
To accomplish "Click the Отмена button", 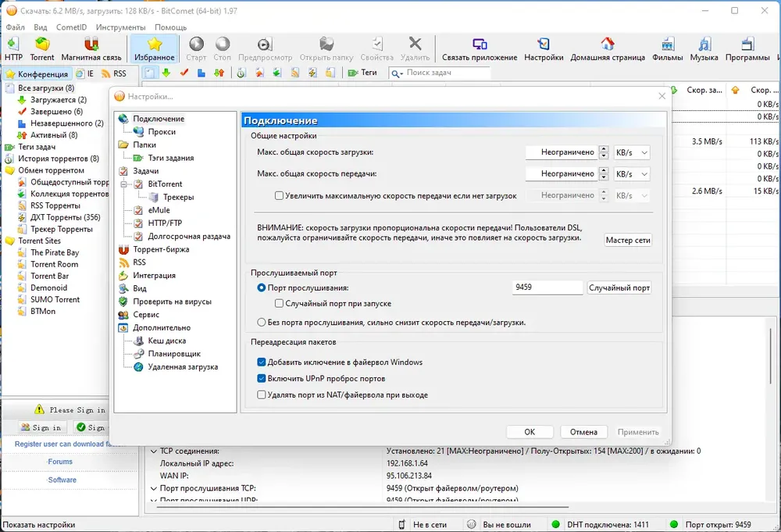I will pos(583,432).
